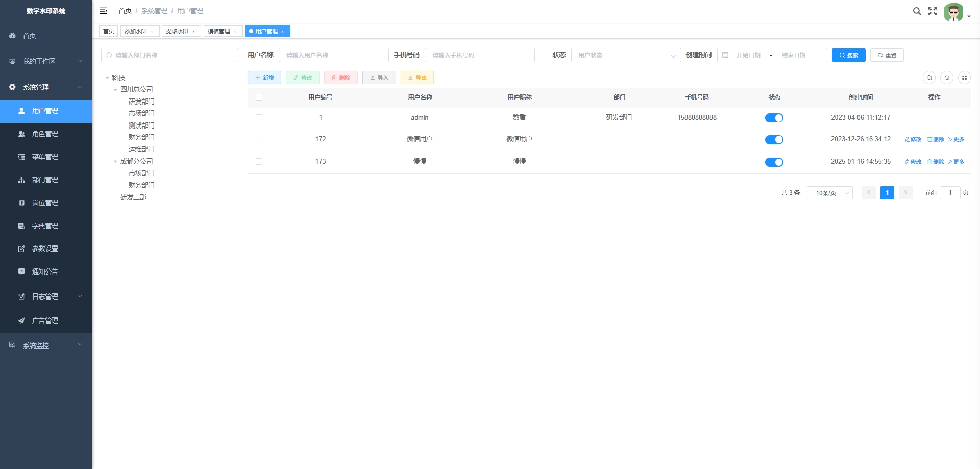Switch to the 模板管理 tab
The height and width of the screenshot is (469, 980).
click(x=218, y=31)
